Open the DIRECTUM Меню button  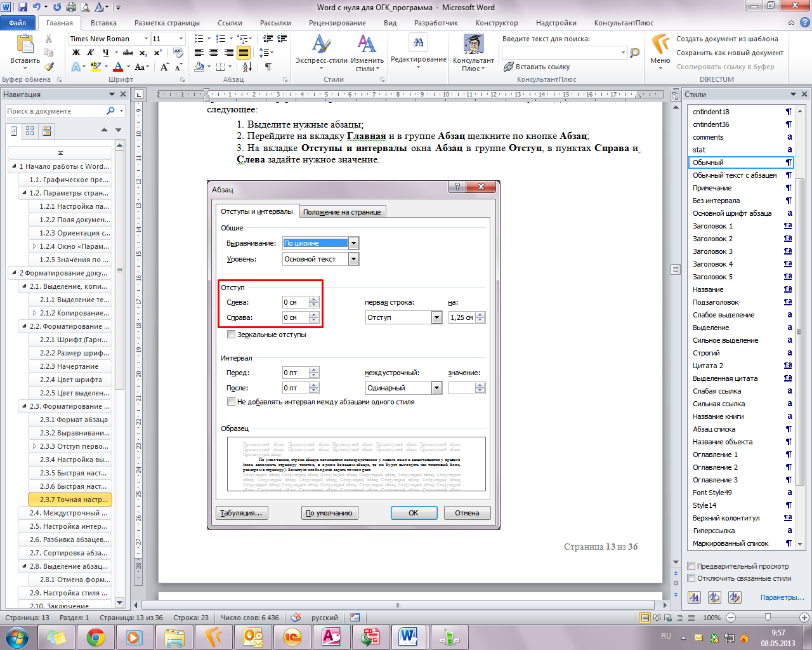pyautogui.click(x=660, y=52)
